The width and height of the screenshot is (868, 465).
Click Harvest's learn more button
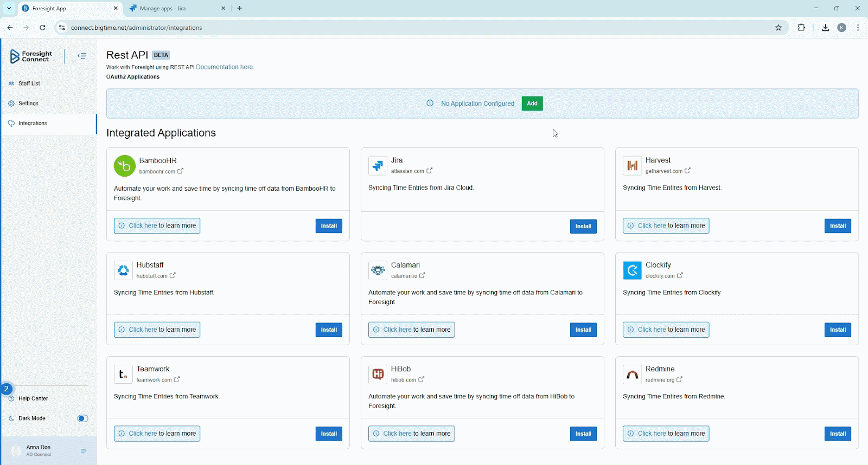click(666, 226)
